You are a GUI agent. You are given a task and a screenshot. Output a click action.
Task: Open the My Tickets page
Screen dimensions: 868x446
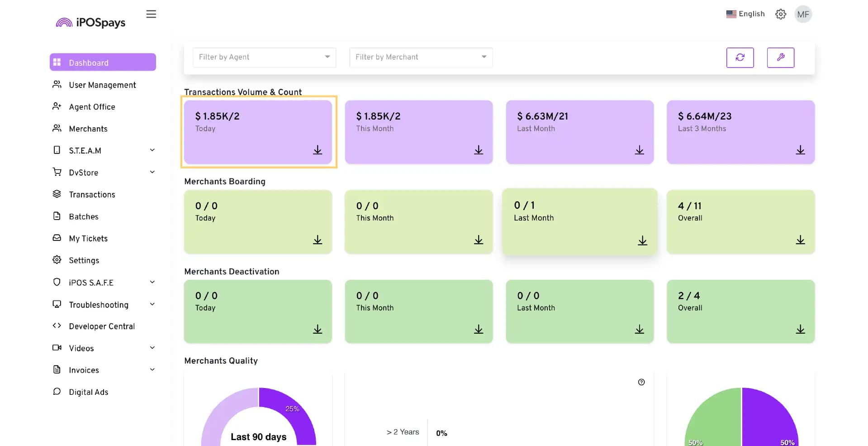click(x=88, y=239)
